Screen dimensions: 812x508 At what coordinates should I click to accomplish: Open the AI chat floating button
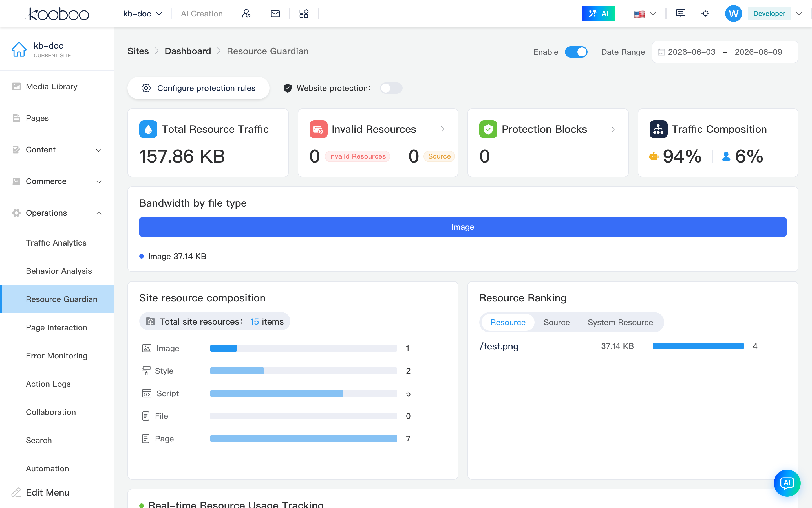point(787,483)
